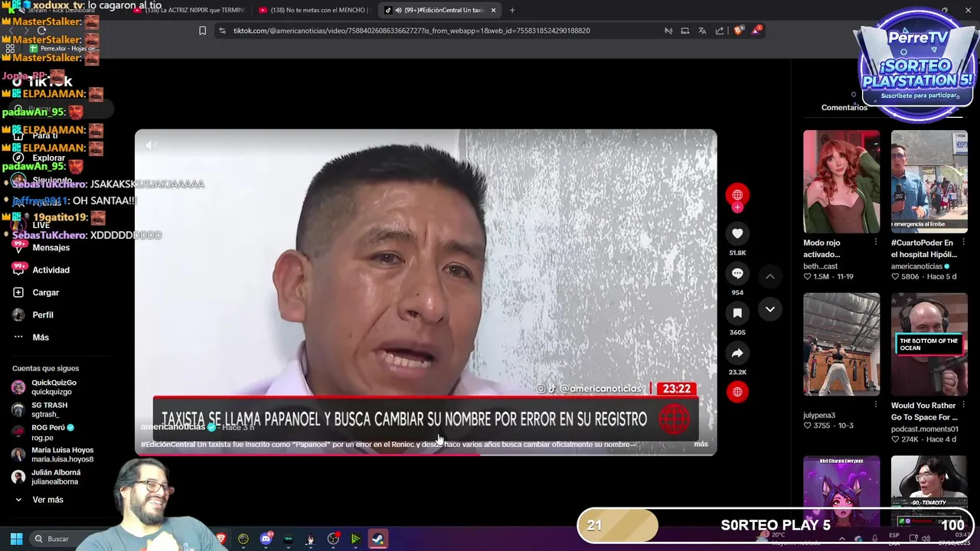Click the translate page icon in address bar

tap(702, 31)
